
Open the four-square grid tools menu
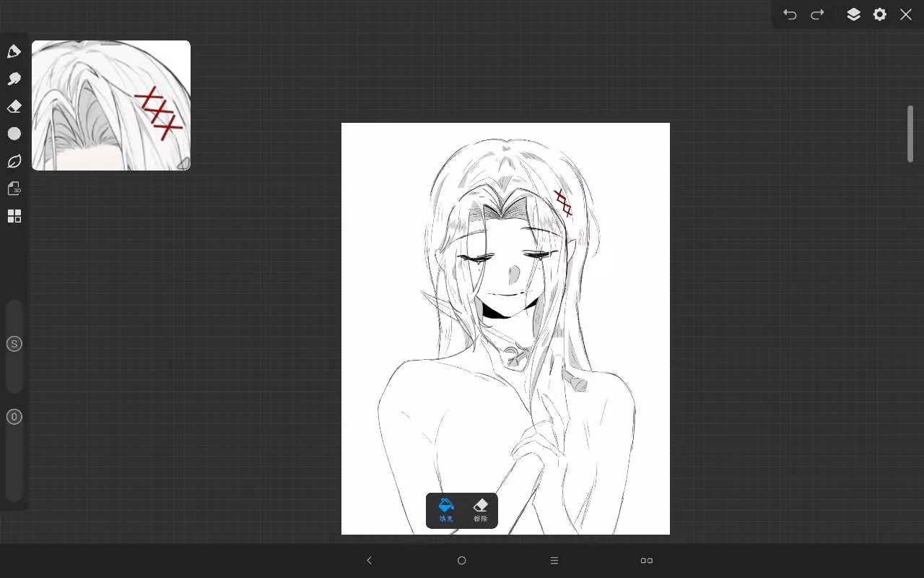[x=14, y=216]
